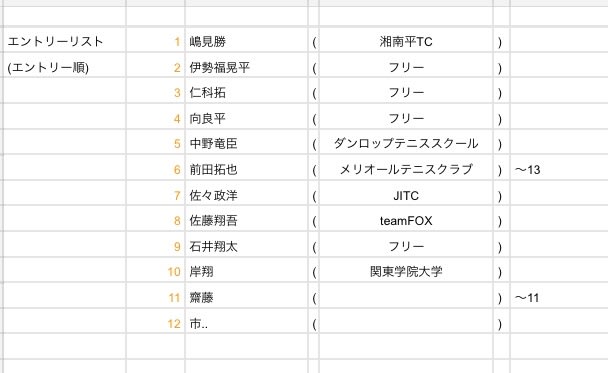Viewport: 608px width, 373px height.
Task: Select the empty affiliation cell beside 齋藤
Action: click(x=406, y=297)
